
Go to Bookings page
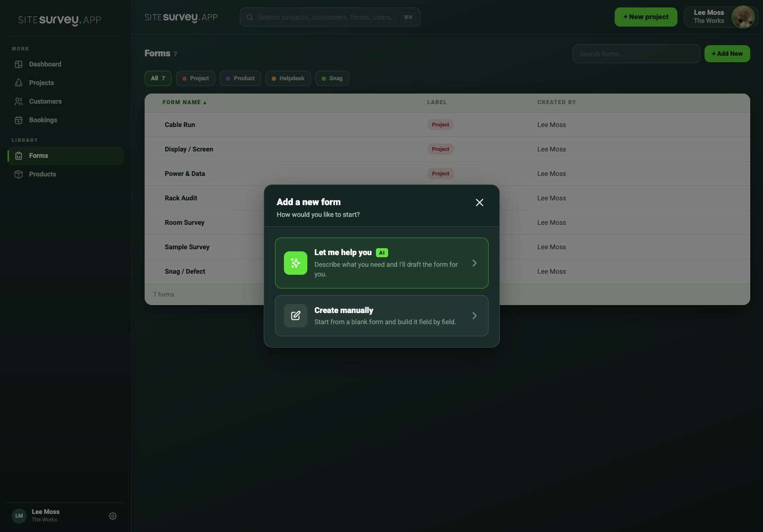(x=66, y=120)
